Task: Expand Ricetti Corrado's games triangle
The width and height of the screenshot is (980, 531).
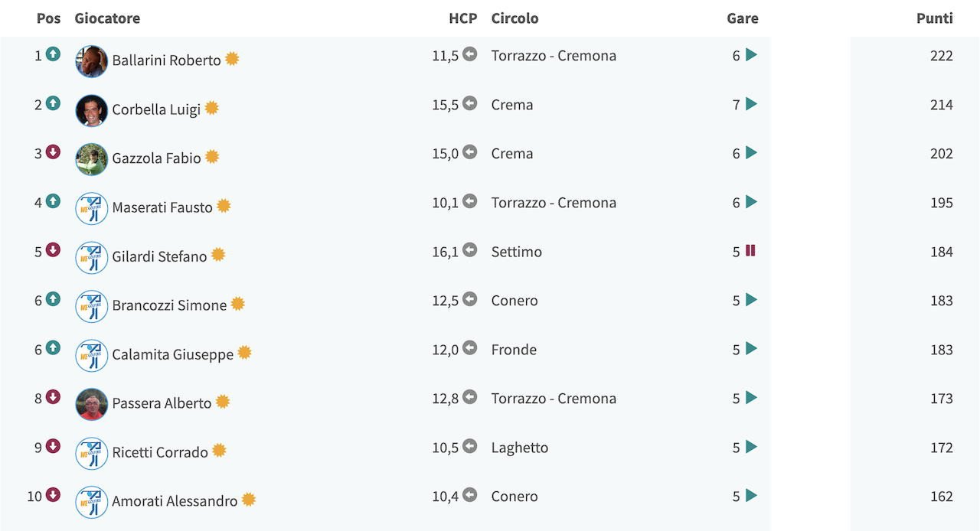Action: (751, 447)
